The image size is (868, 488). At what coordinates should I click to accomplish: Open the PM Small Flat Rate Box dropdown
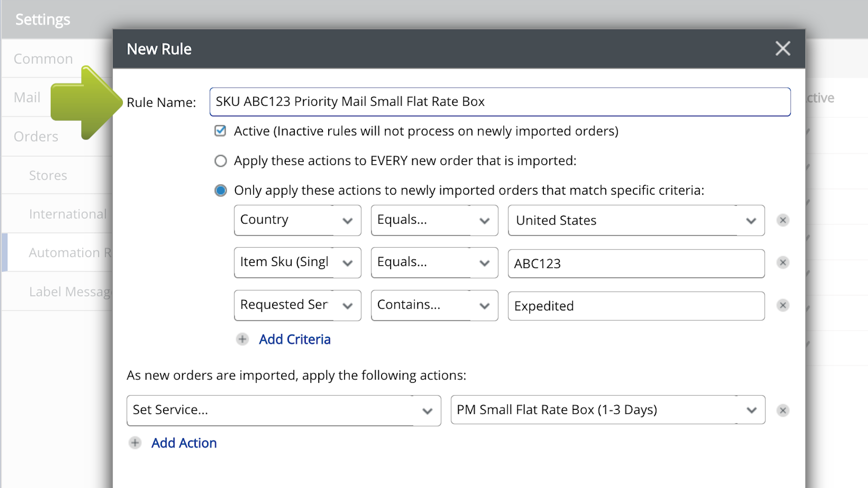[x=608, y=410]
